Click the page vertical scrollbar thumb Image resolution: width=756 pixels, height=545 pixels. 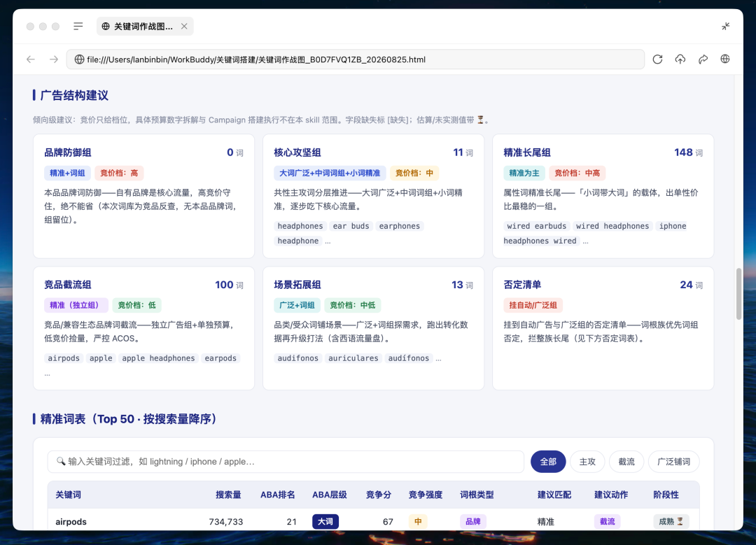(738, 294)
